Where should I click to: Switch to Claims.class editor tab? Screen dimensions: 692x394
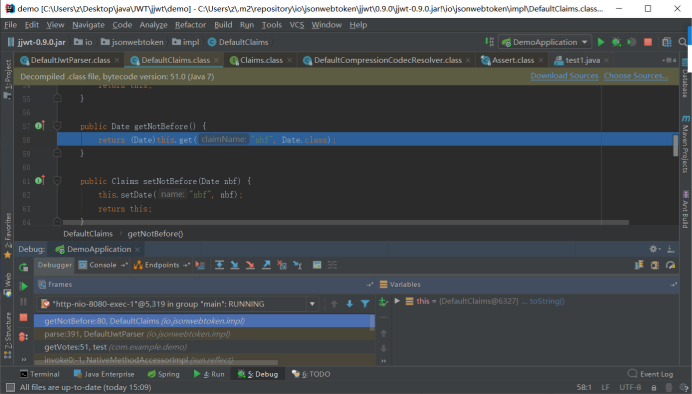point(261,60)
